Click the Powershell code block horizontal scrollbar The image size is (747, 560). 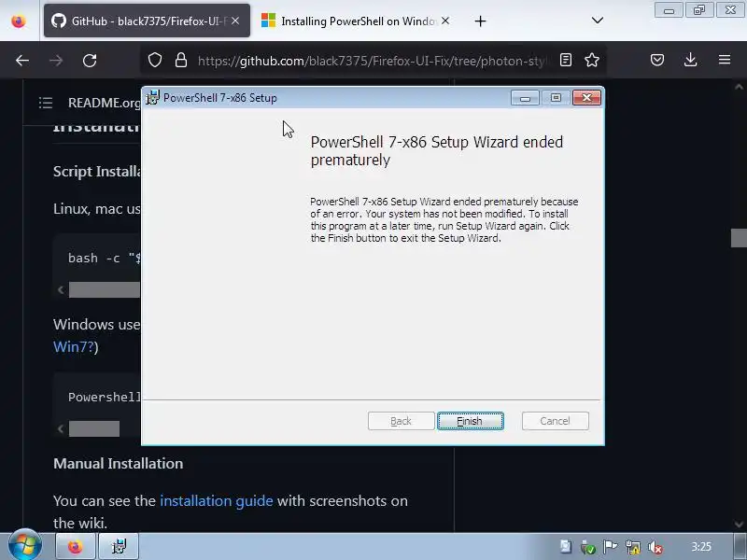pos(94,428)
